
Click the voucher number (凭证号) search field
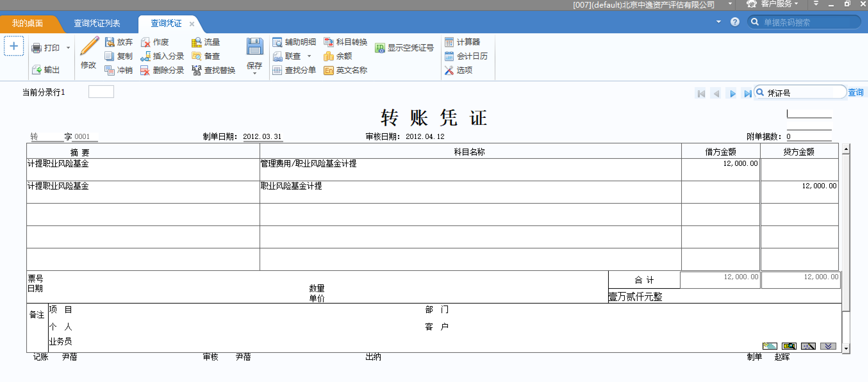802,93
